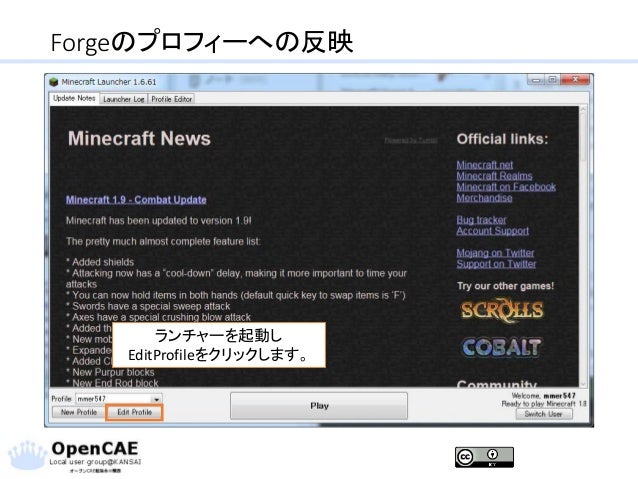The height and width of the screenshot is (479, 638).
Task: Click the OpenCAE crown logo
Action: 27,455
